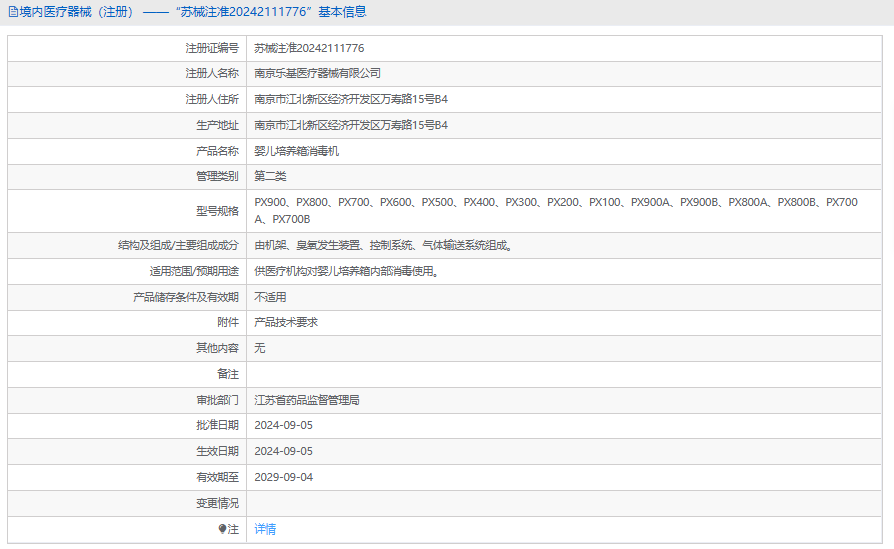
Task: Click the 适用范围/预期用途 label
Action: [x=194, y=271]
